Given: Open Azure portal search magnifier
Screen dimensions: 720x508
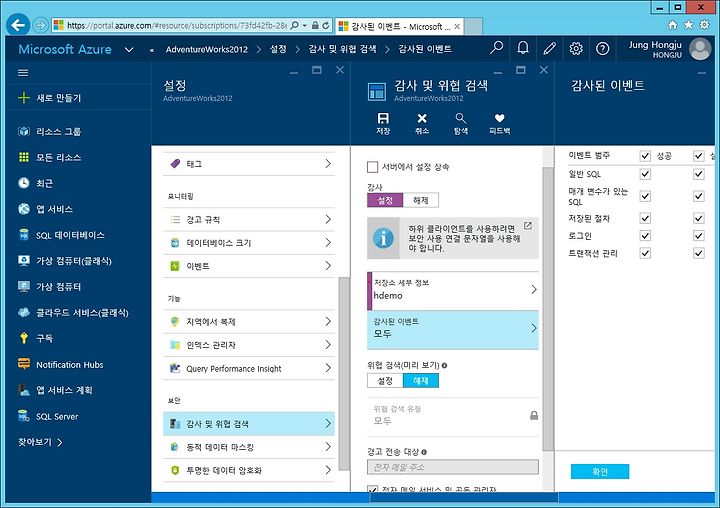Looking at the screenshot, I should click(496, 48).
